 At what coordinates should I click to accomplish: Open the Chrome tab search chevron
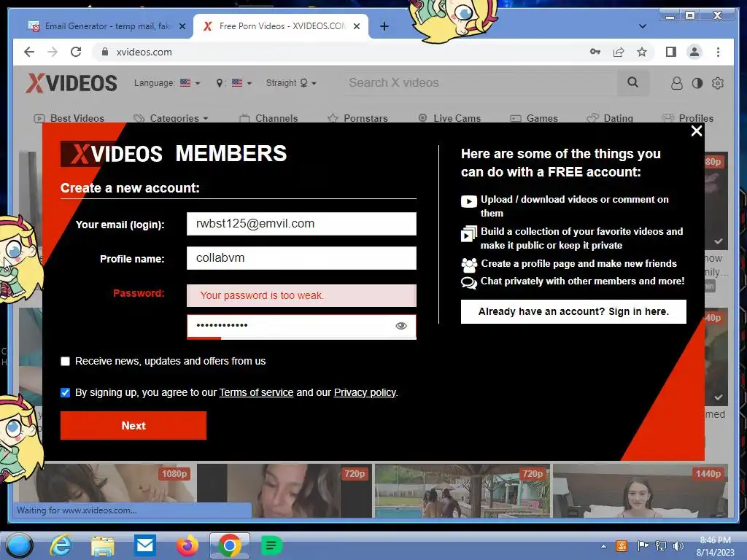point(642,26)
